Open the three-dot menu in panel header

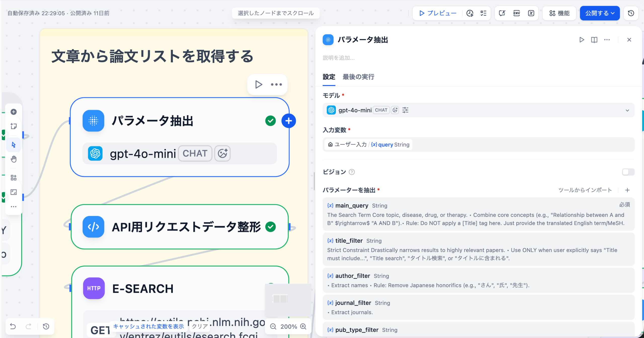(x=607, y=40)
